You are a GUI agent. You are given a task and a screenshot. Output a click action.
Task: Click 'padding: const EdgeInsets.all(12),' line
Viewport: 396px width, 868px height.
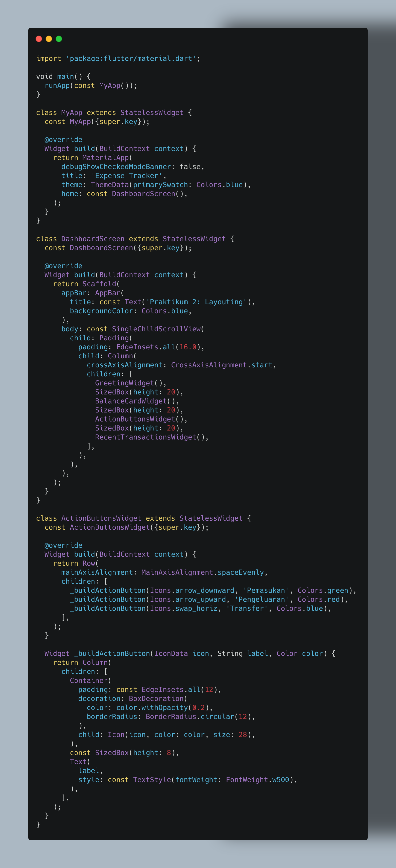click(149, 690)
